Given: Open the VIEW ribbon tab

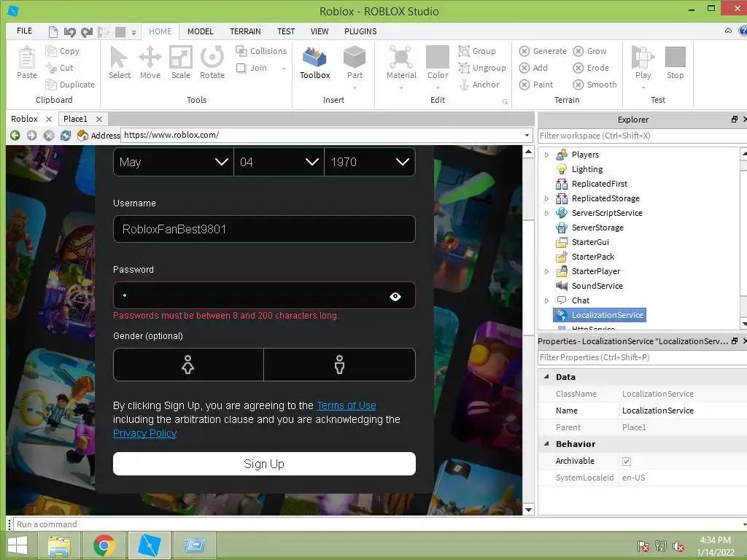Looking at the screenshot, I should click(x=320, y=31).
